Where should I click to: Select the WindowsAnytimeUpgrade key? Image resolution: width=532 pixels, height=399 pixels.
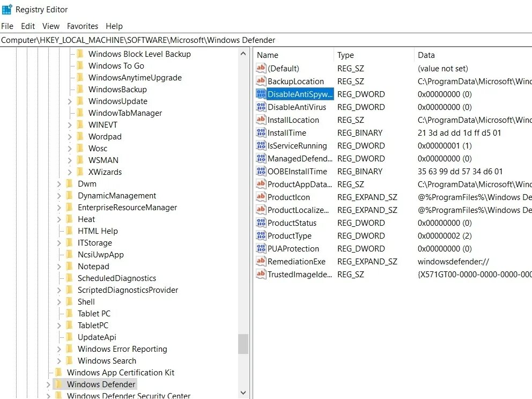[135, 78]
